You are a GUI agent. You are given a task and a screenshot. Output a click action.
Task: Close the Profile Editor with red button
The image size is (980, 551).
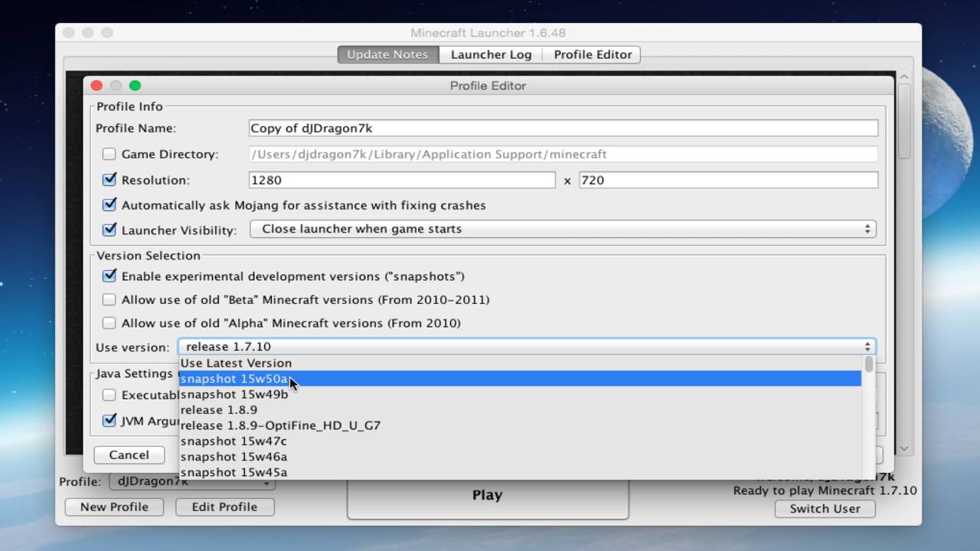click(96, 86)
